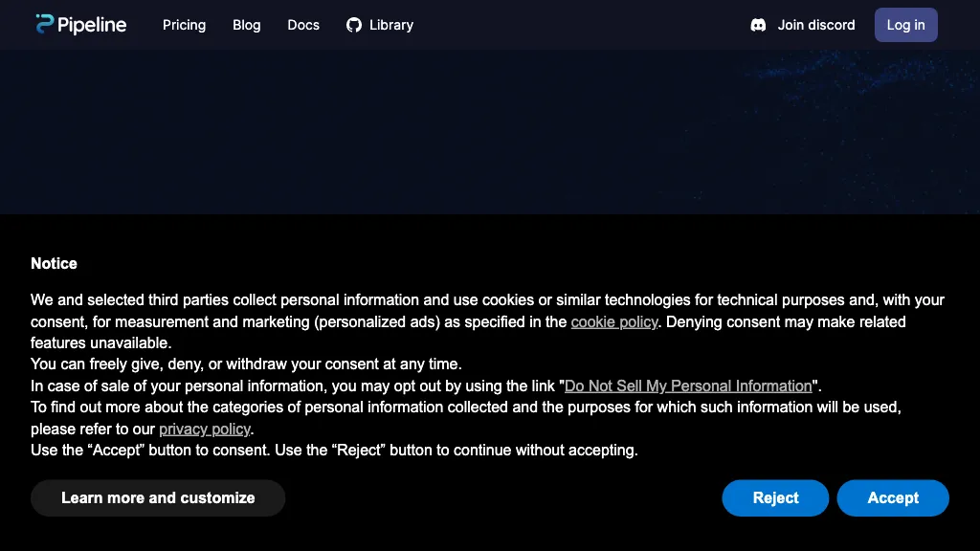
Task: Click the Discord logo icon
Action: [758, 25]
